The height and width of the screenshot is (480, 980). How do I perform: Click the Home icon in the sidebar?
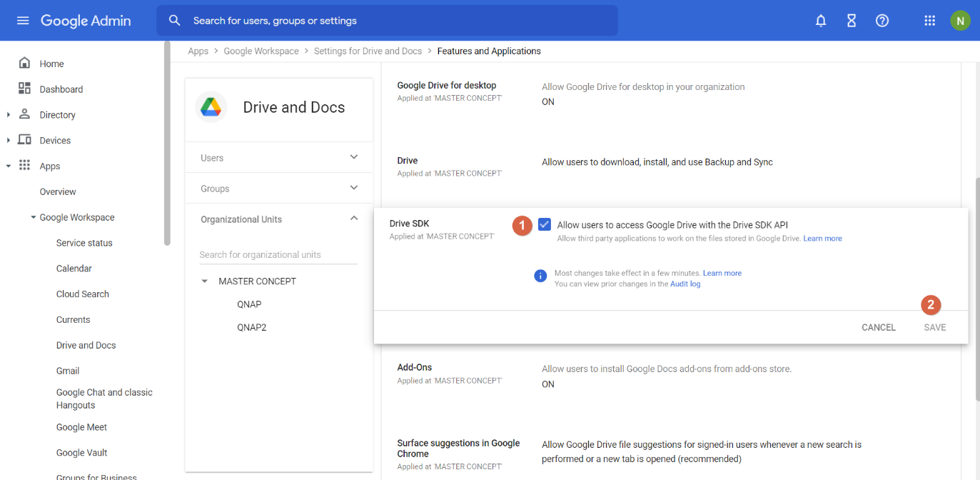point(24,64)
